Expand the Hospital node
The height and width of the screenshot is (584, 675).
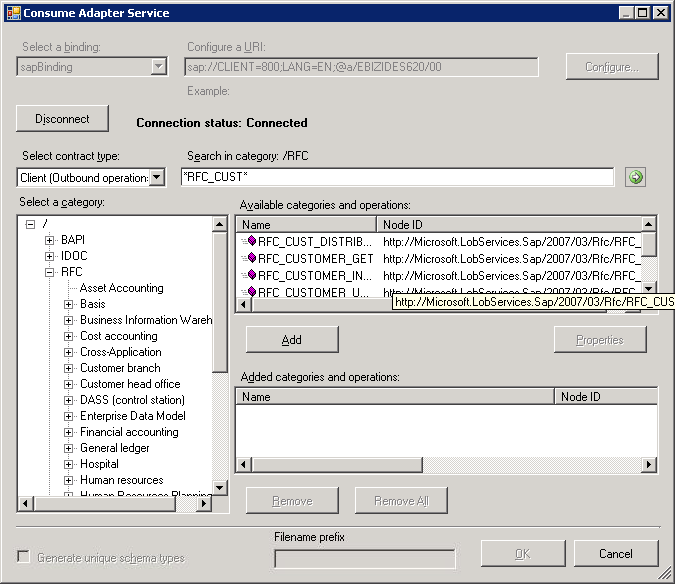68,464
